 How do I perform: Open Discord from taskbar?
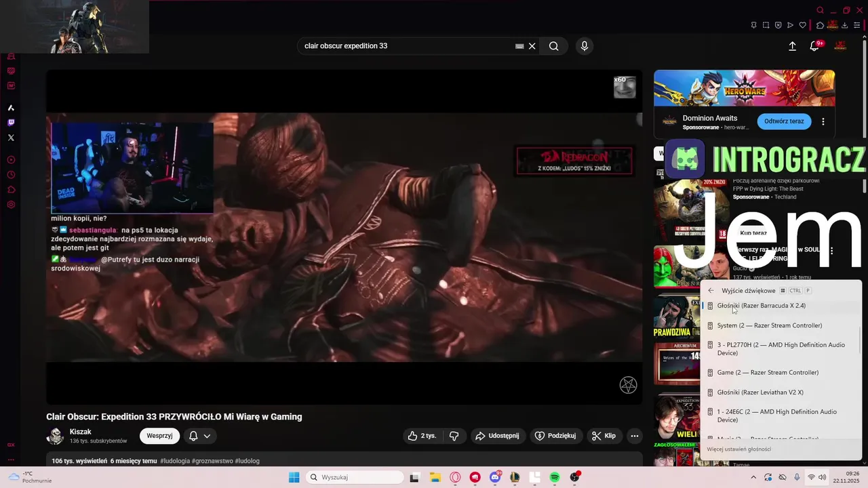point(496,477)
